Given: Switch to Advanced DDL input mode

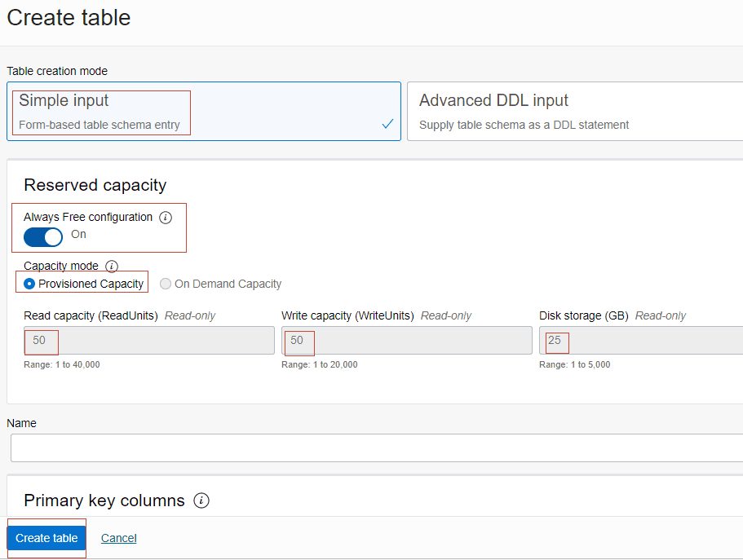Looking at the screenshot, I should [x=575, y=112].
